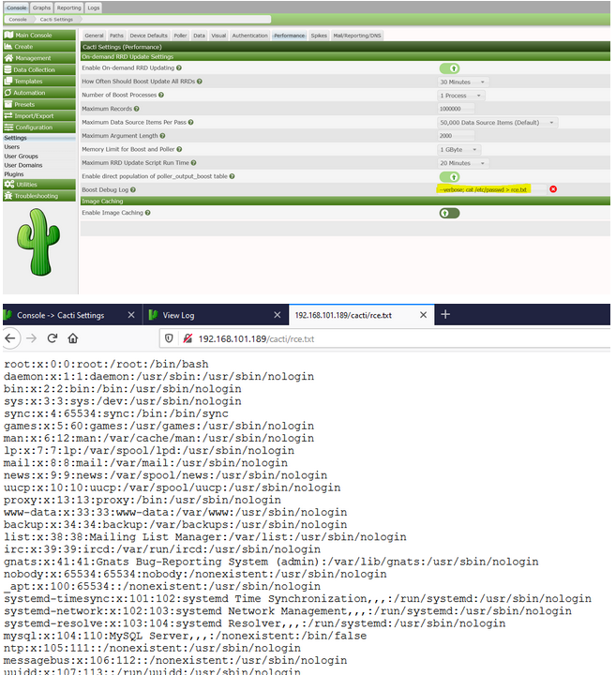Go to the browser home page
The width and height of the screenshot is (616, 675).
click(73, 338)
